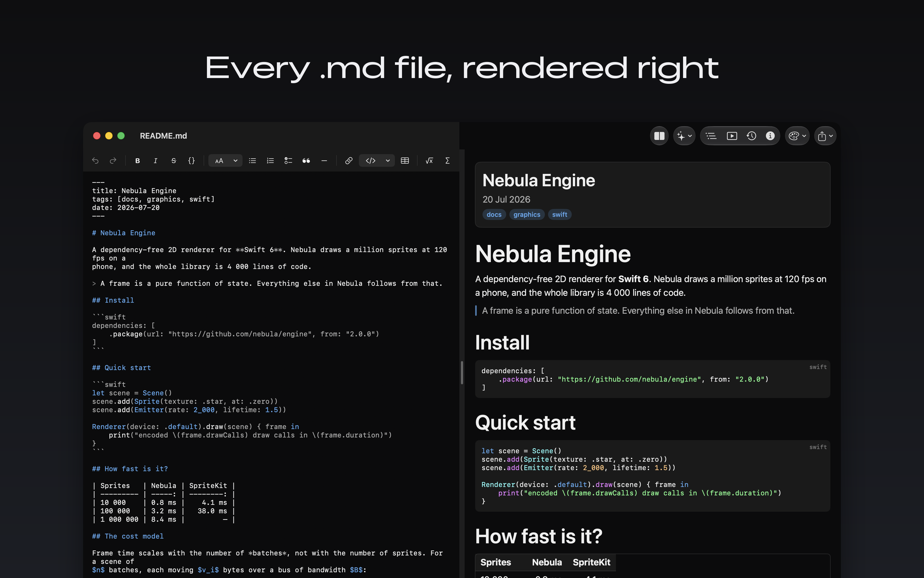This screenshot has height=578, width=924.
Task: Expand the share options chevron
Action: [x=831, y=136]
